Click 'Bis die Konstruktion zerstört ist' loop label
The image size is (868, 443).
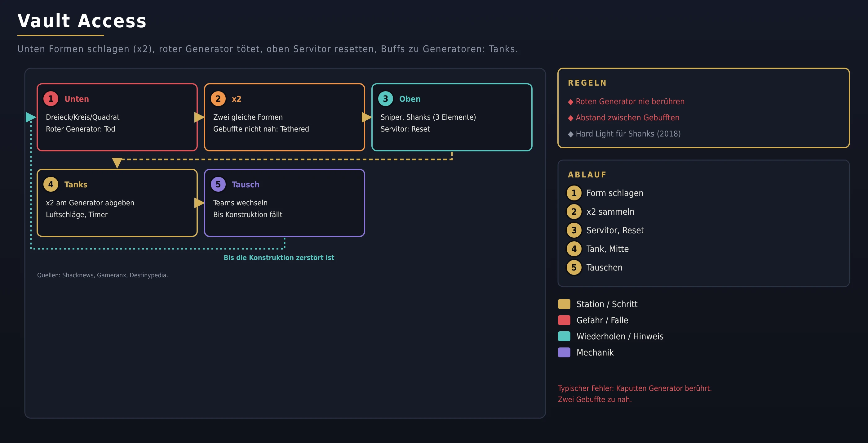[279, 257]
